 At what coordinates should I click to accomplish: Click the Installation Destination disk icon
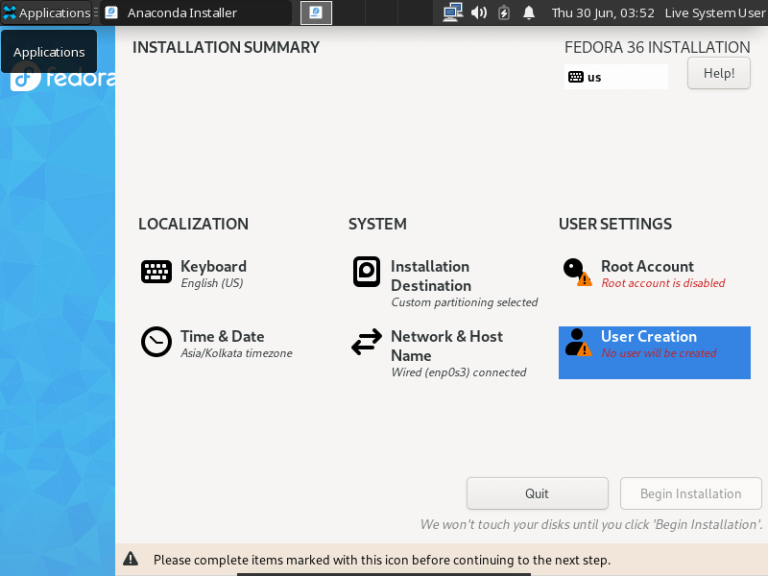click(366, 271)
